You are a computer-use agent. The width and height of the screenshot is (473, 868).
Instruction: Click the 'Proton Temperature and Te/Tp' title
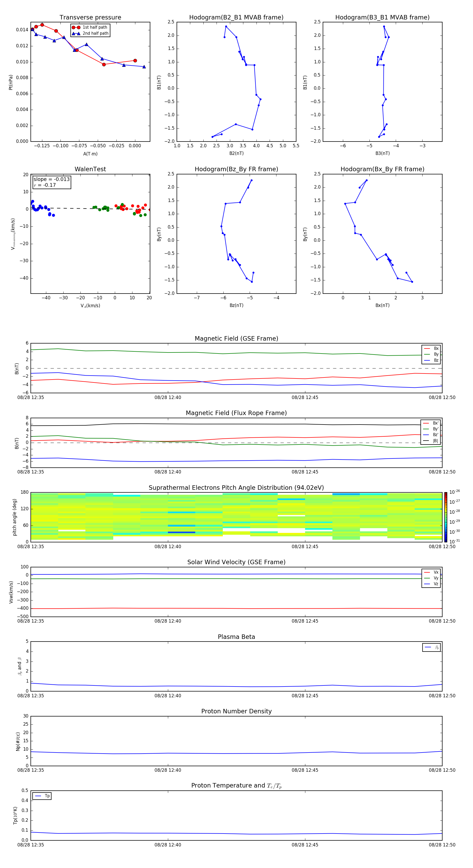coord(236,786)
